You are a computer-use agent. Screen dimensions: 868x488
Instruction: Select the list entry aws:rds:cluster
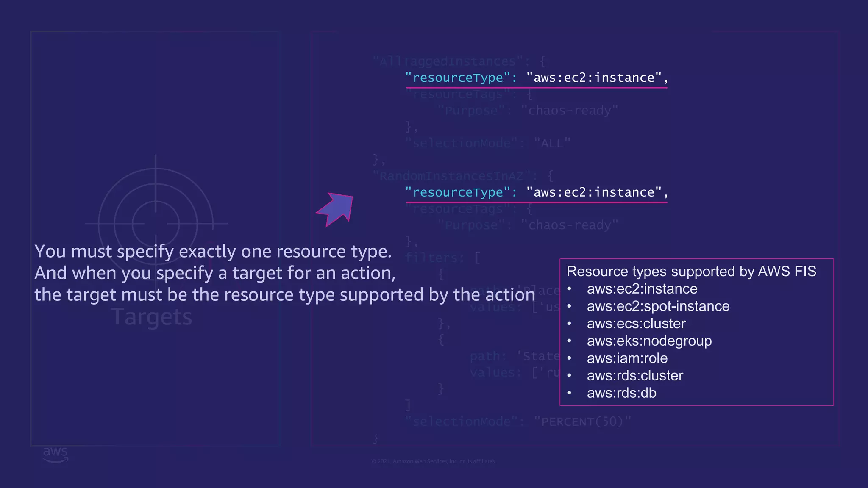click(x=634, y=376)
